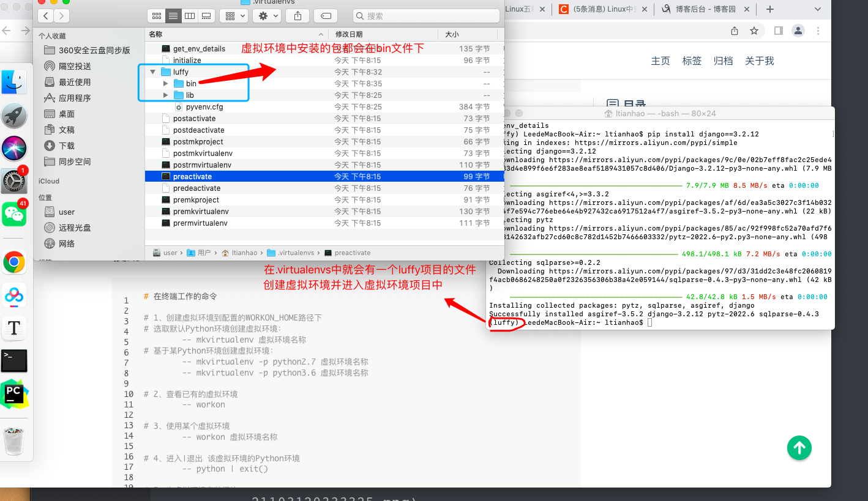The width and height of the screenshot is (868, 501).
Task: Open Google Chrome from the Dock
Action: [14, 262]
